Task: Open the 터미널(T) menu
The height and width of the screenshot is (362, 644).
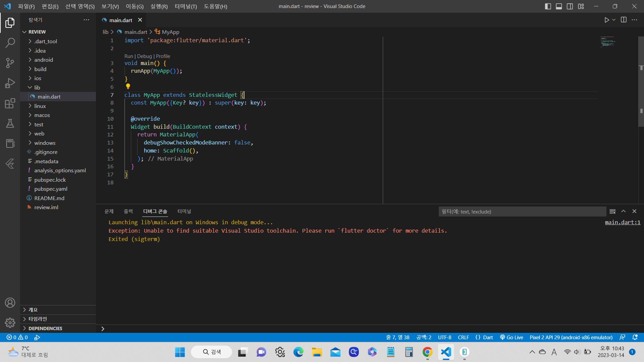Action: point(186,6)
